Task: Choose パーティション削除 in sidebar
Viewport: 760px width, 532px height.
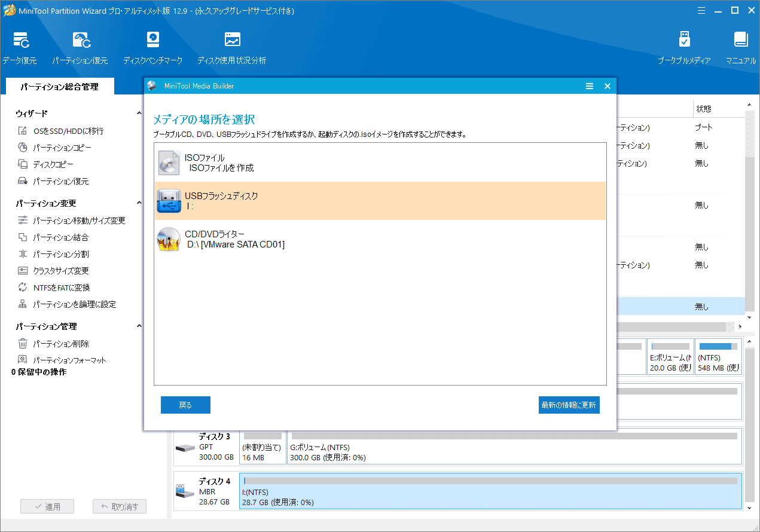Action: [x=53, y=344]
